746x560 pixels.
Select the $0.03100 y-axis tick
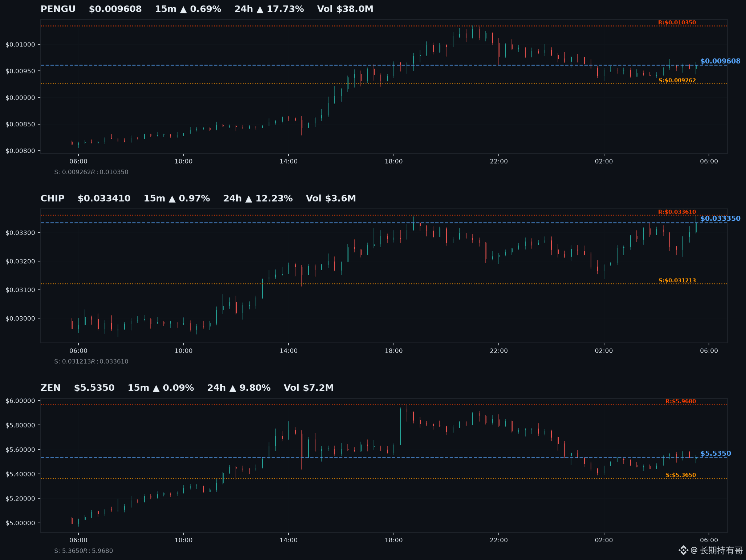20,290
